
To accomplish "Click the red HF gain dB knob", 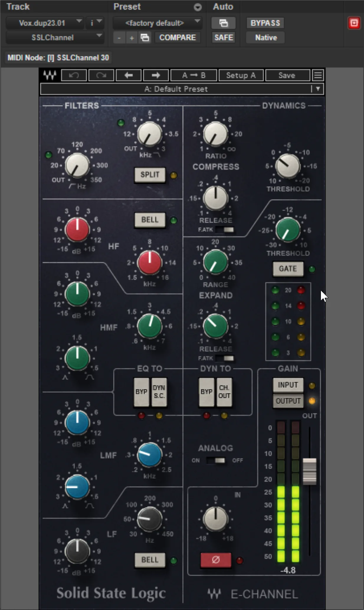I will 77,230.
